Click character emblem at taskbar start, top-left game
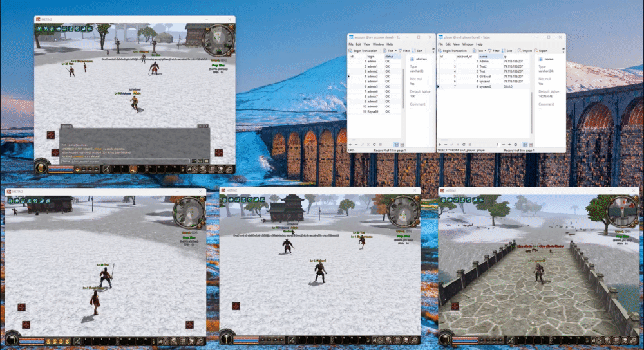This screenshot has width=644, height=350. 41,167
